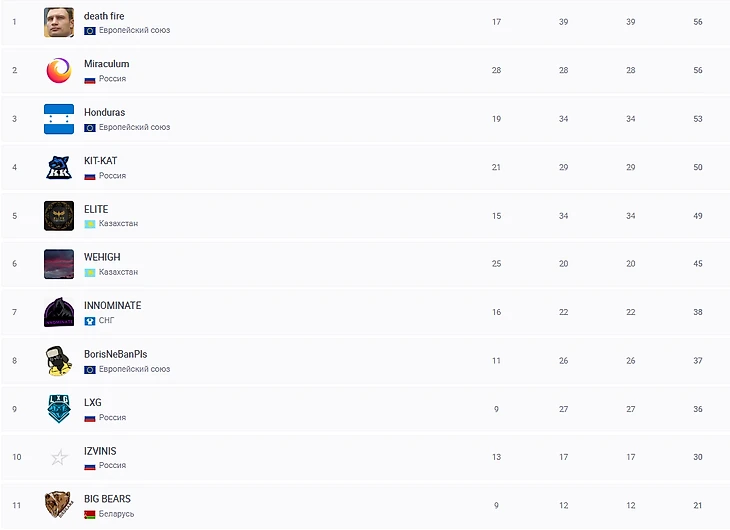
Task: Click the Honduras team name
Action: 104,112
